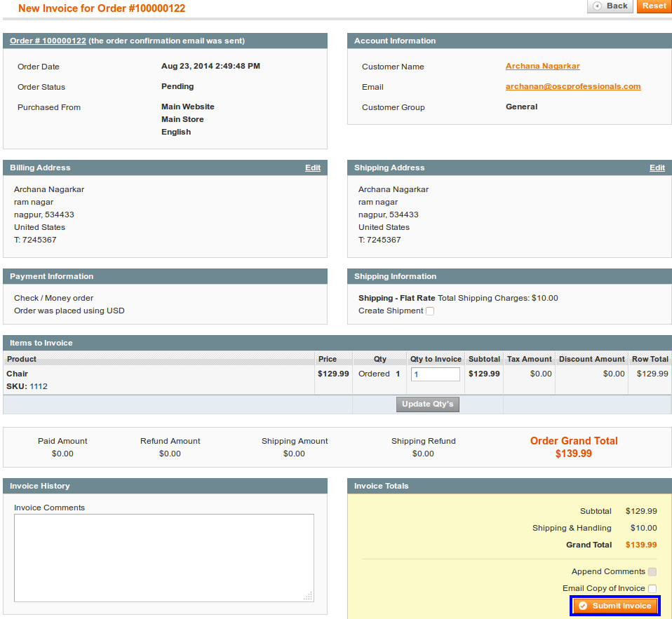Image resolution: width=672 pixels, height=619 pixels.
Task: Open the Order # 100000122 link
Action: (x=48, y=41)
